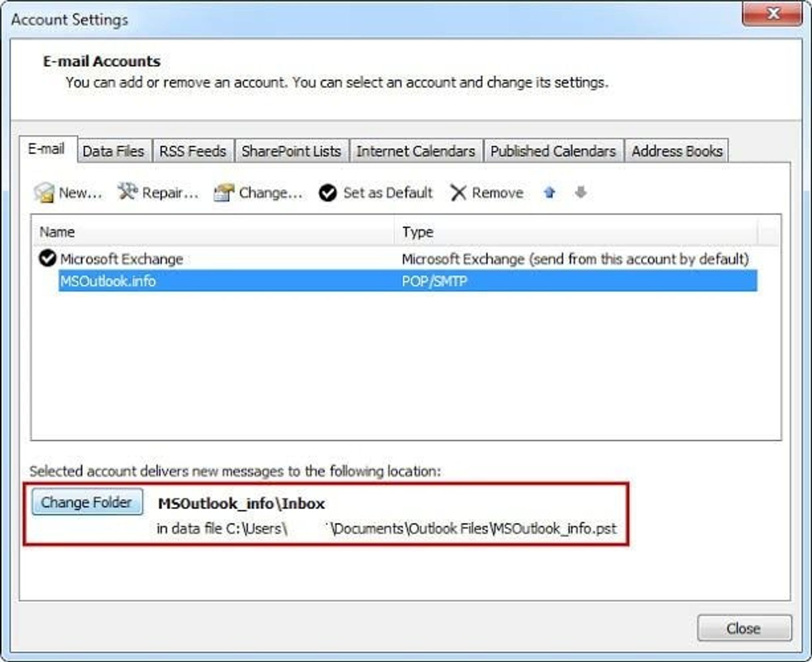The width and height of the screenshot is (812, 662).
Task: Switch to Internet Calendars tab
Action: (415, 151)
